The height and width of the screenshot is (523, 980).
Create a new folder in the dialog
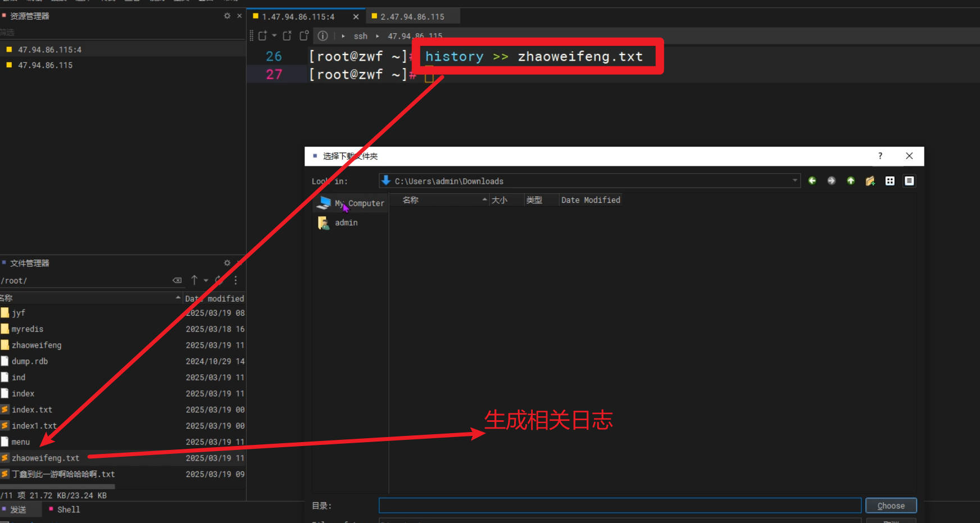[870, 181]
